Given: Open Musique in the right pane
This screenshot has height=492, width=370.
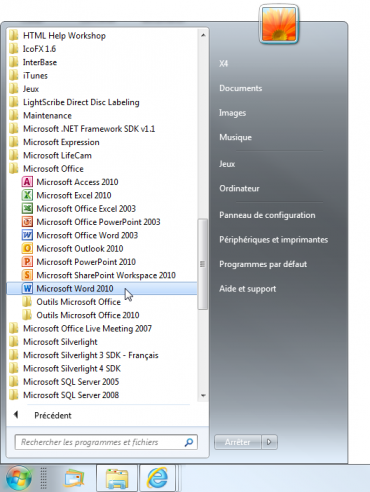Looking at the screenshot, I should (x=235, y=137).
